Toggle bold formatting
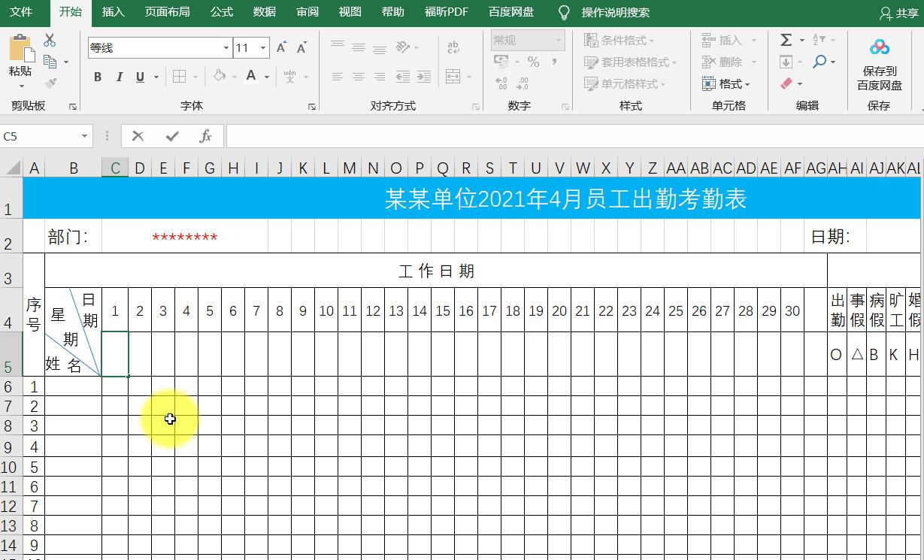Viewport: 924px width, 560px height. point(97,77)
